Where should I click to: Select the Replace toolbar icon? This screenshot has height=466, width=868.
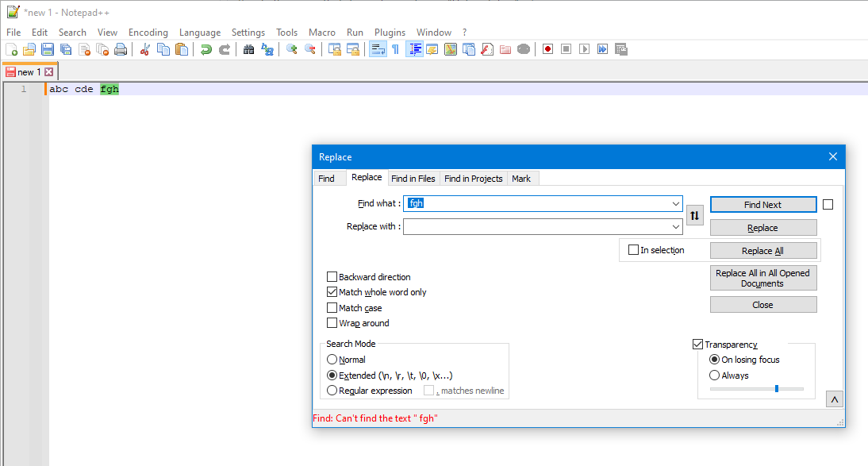click(268, 48)
